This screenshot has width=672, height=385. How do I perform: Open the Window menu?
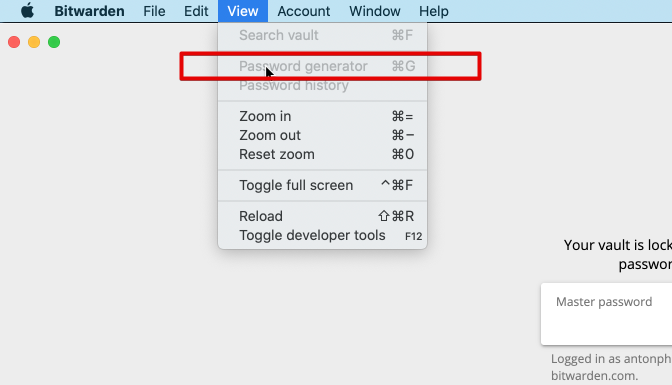click(375, 11)
